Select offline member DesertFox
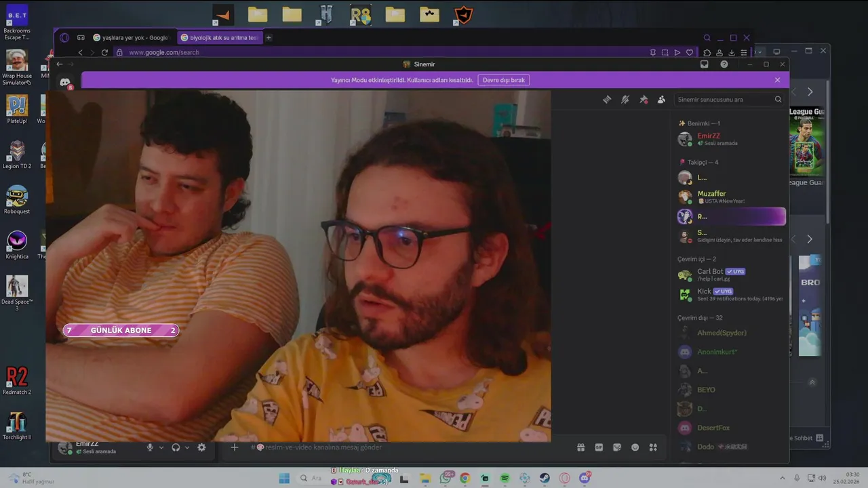Screen dimensions: 868x488 (x=731, y=428)
